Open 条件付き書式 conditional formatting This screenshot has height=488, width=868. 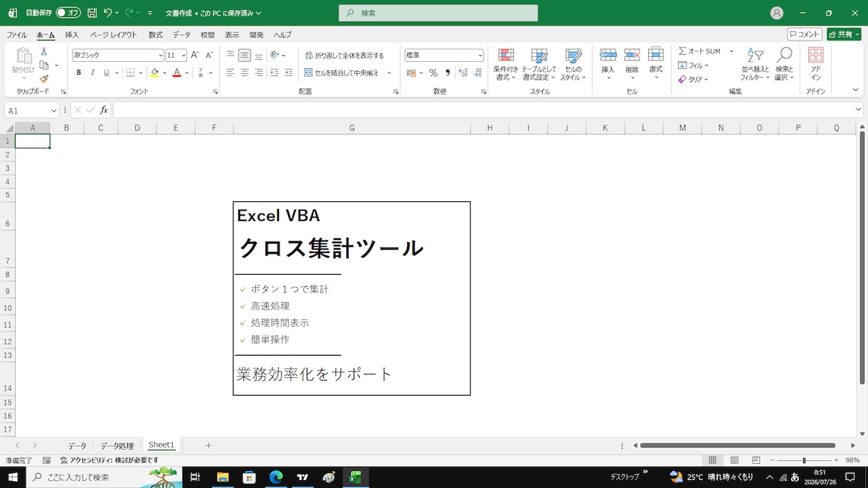coord(506,65)
